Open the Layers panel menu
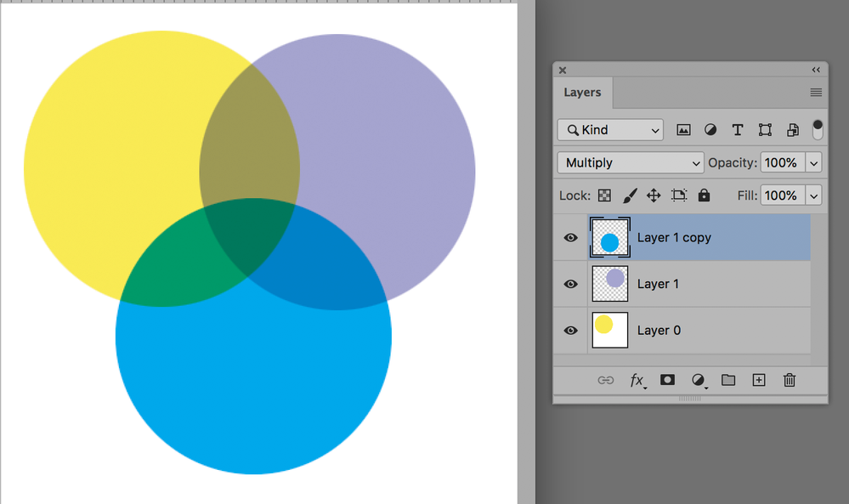 (x=815, y=92)
